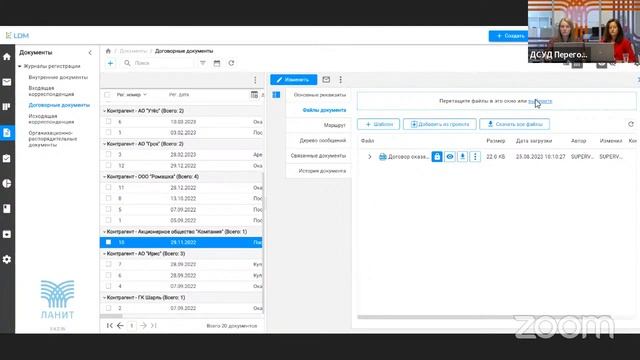640x360 pixels.
Task: Switch to the Дерево сообщений tab
Action: pyautogui.click(x=322, y=140)
